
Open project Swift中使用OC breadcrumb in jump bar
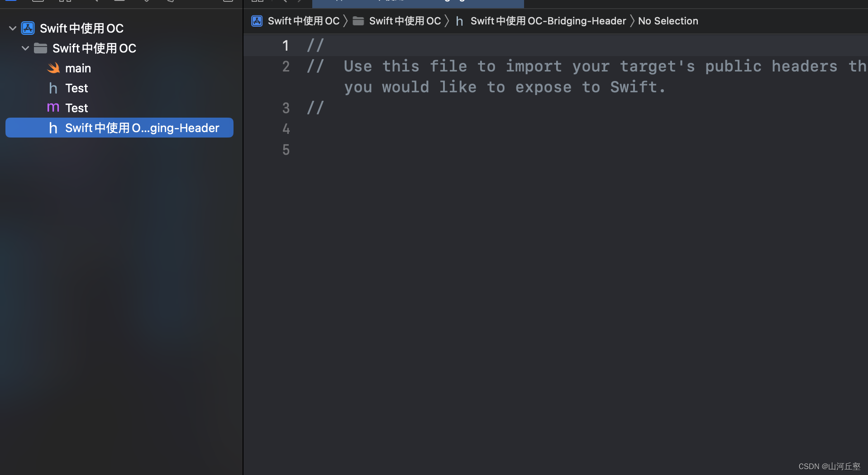[x=304, y=21]
